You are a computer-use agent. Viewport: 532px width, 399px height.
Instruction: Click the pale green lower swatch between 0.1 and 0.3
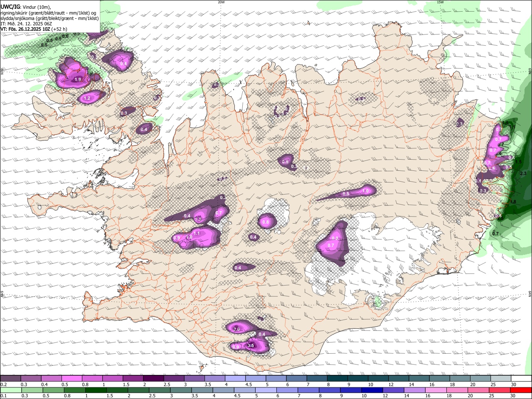coord(10,390)
